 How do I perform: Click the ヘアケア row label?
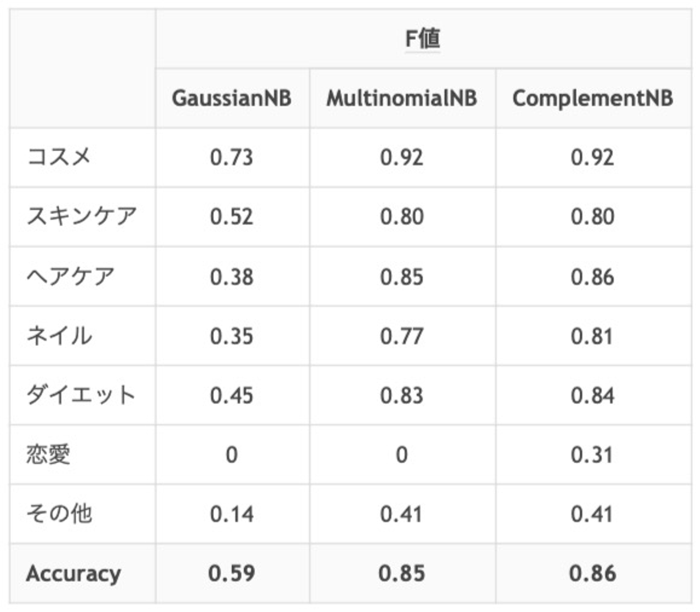(x=70, y=276)
